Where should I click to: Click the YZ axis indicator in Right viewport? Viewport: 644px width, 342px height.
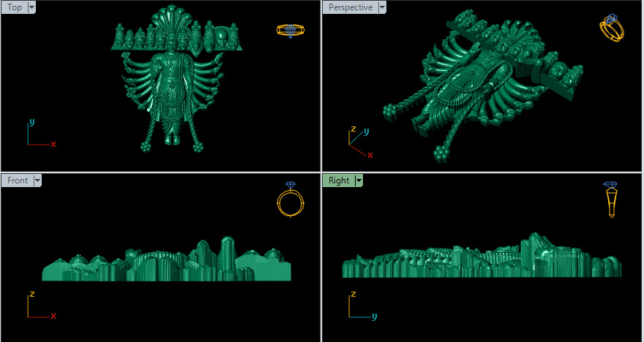pyautogui.click(x=363, y=305)
